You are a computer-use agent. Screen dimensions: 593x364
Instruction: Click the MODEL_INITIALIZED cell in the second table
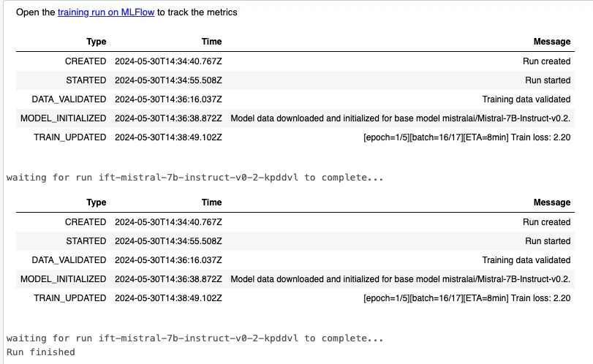point(63,279)
